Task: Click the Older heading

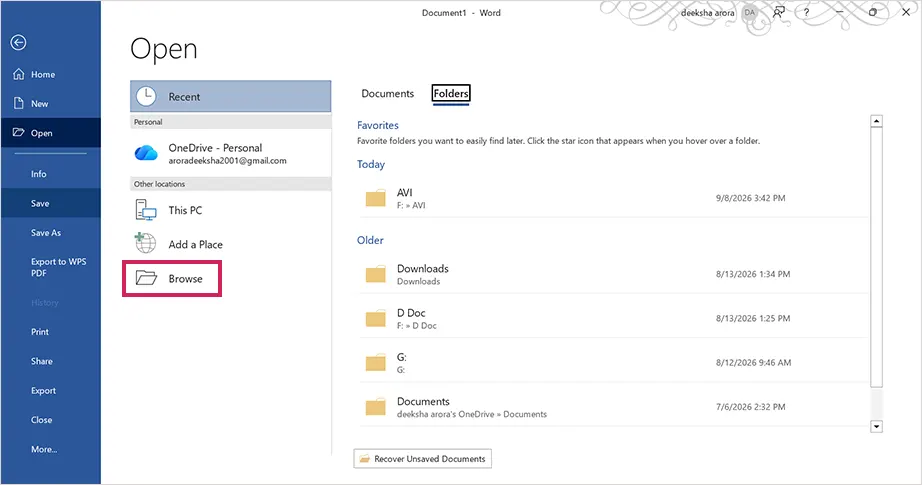Action: pos(370,240)
